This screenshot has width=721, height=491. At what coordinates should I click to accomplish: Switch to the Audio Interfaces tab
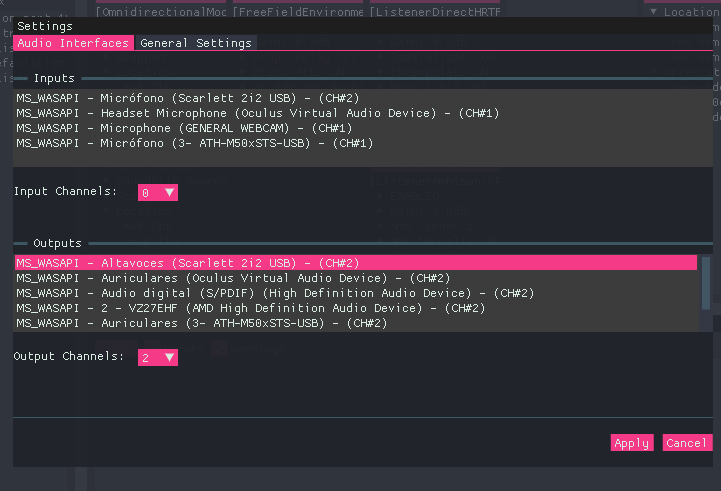point(74,43)
